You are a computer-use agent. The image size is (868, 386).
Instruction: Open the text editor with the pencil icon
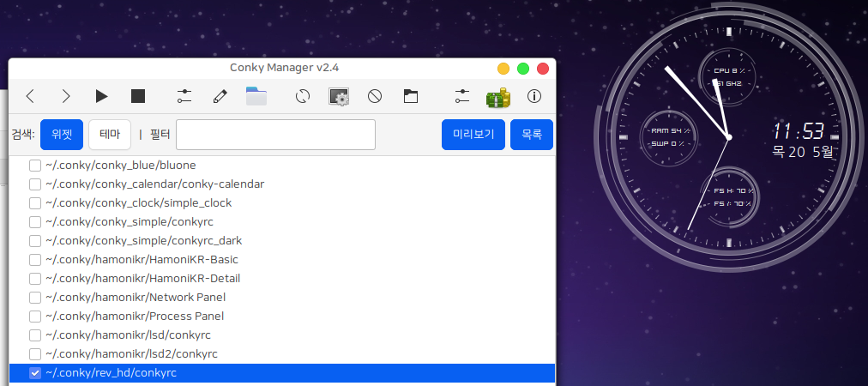pos(220,96)
